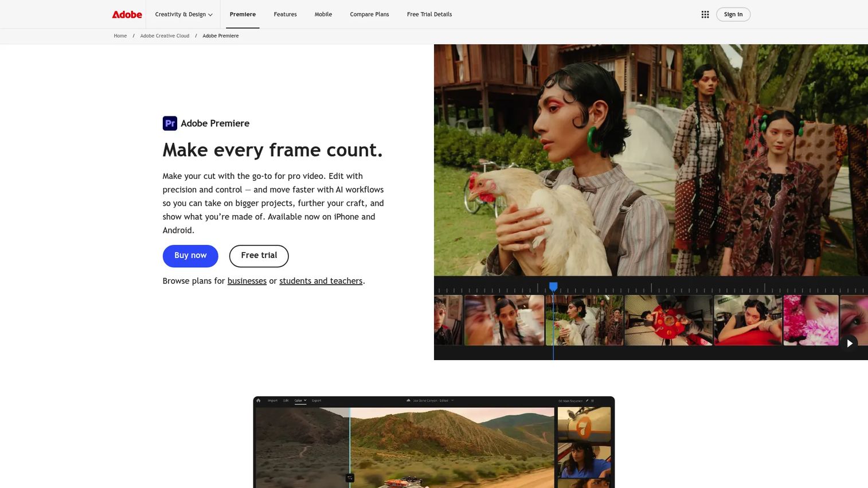Select the pink flowers clip in the timeline
Viewport: 868px width, 488px height.
tap(811, 320)
